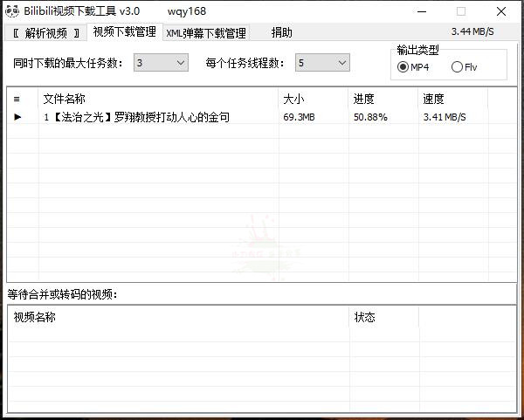Close the Bilibili download tool window
Image resolution: width=524 pixels, height=420 pixels.
tap(501, 11)
